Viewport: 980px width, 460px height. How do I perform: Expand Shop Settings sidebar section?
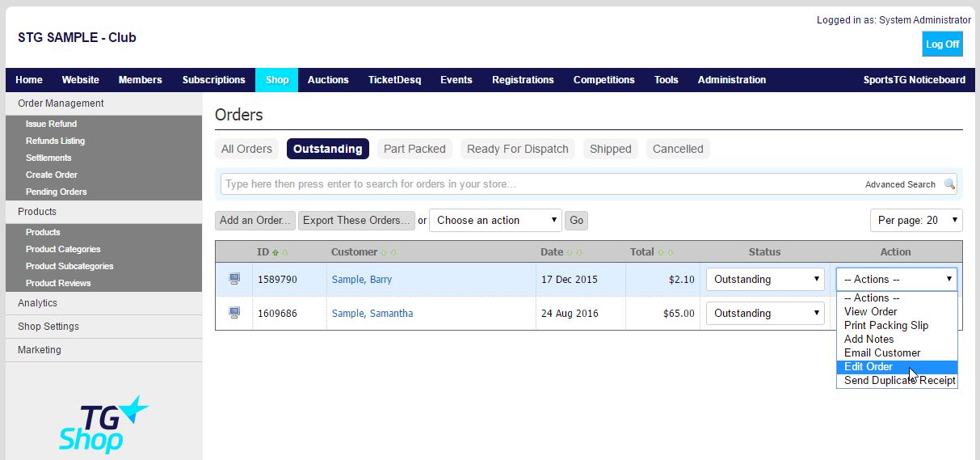click(x=103, y=327)
